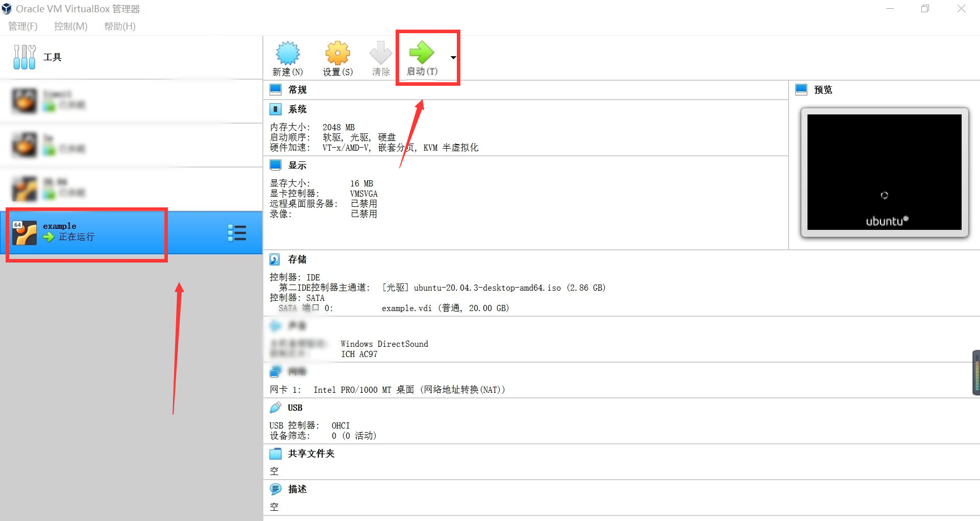Viewport: 980px width, 521px height.
Task: Click the Discard (清除) arrow icon
Action: tap(381, 53)
